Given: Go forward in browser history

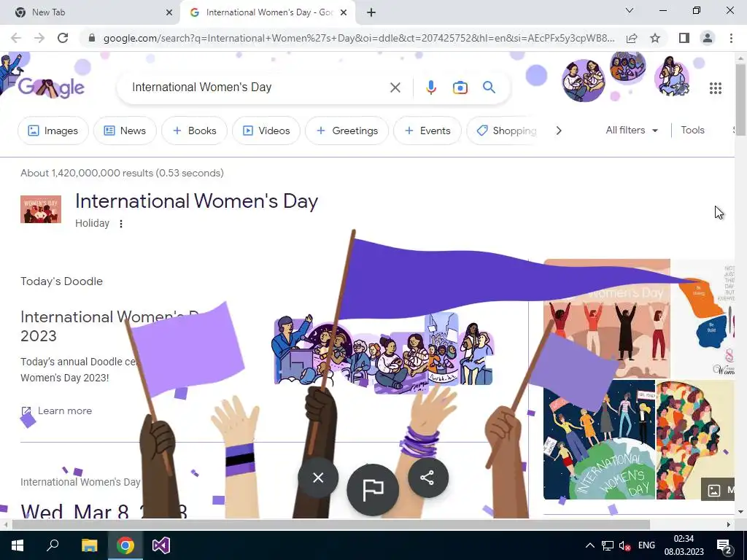Looking at the screenshot, I should pos(39,38).
